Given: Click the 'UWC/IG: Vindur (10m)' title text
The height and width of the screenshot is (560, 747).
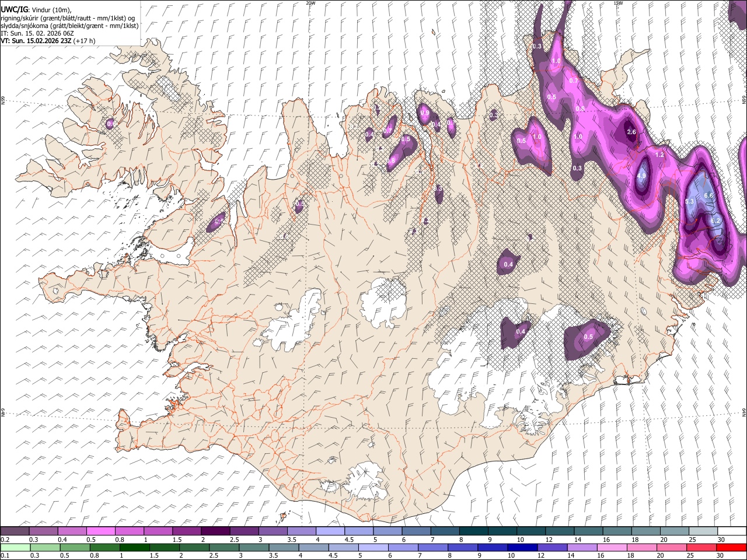Looking at the screenshot, I should 36,10.
